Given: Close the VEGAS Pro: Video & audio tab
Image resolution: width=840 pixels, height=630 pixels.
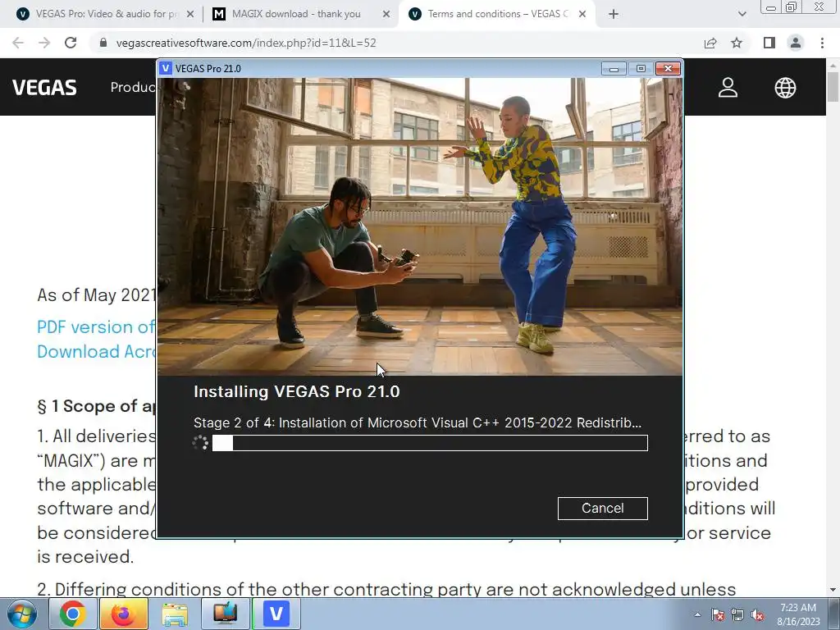Looking at the screenshot, I should [x=190, y=15].
